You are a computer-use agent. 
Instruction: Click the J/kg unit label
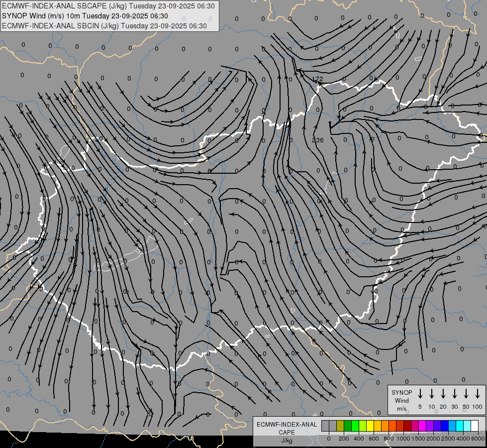287,441
